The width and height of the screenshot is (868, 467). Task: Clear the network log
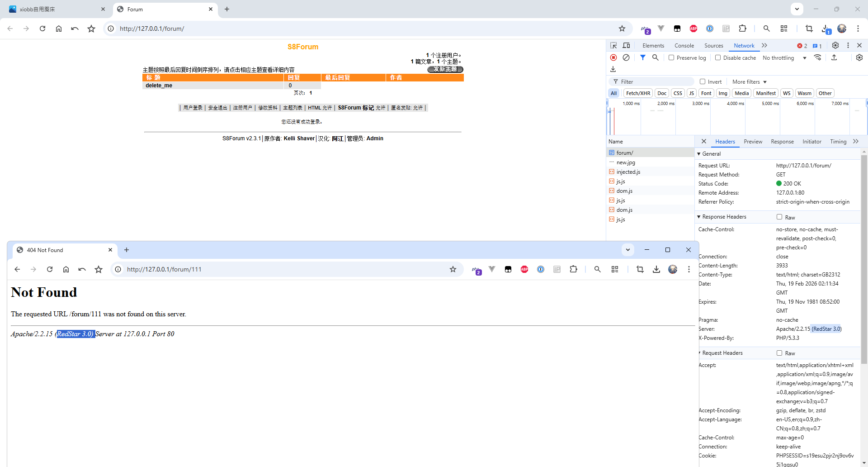(626, 57)
